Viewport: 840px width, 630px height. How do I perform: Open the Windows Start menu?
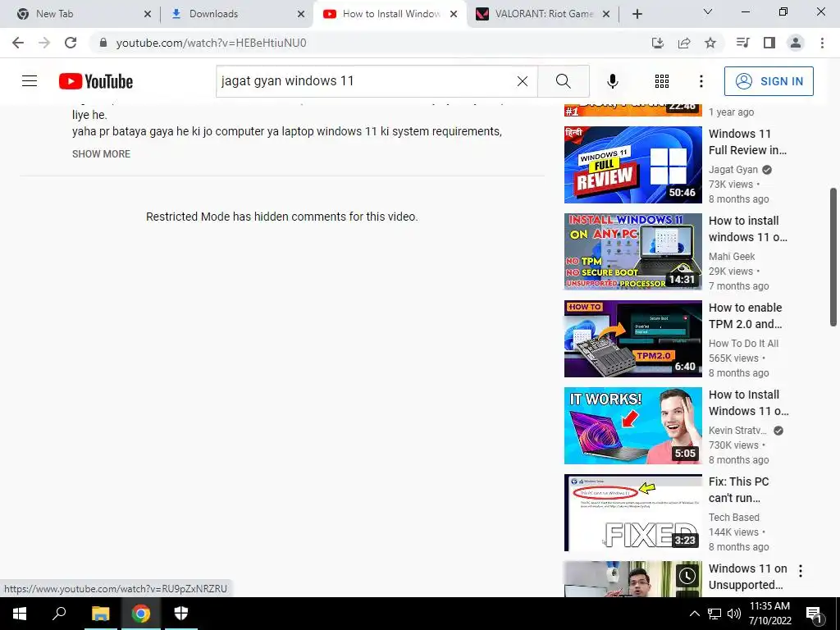[20, 614]
